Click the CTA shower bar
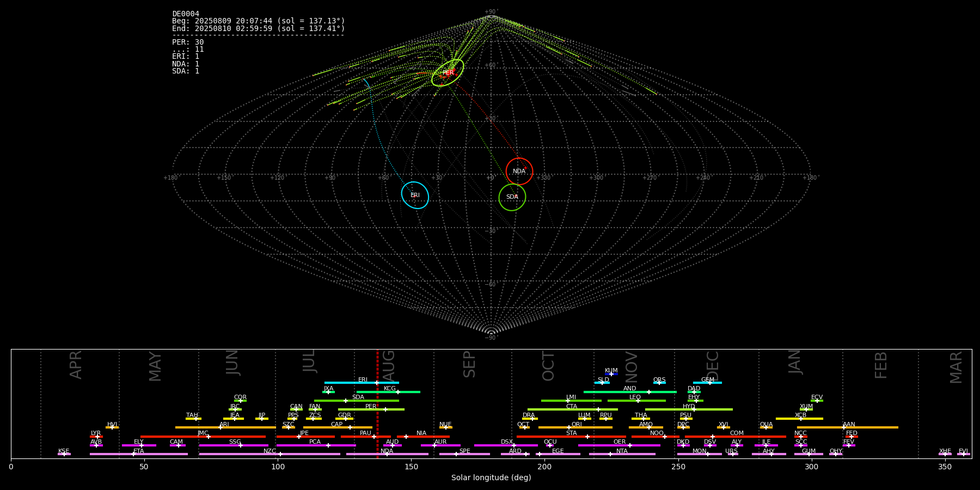 573,409
